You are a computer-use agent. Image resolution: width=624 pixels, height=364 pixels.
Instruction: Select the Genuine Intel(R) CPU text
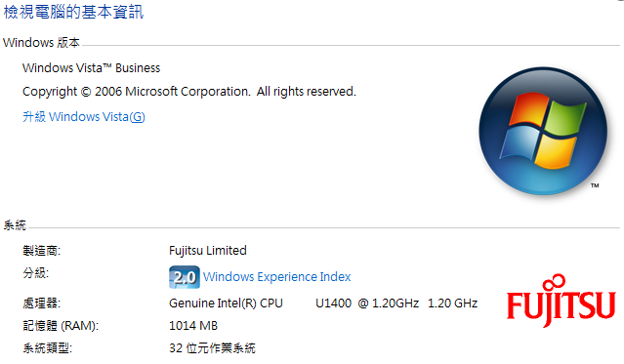[226, 303]
